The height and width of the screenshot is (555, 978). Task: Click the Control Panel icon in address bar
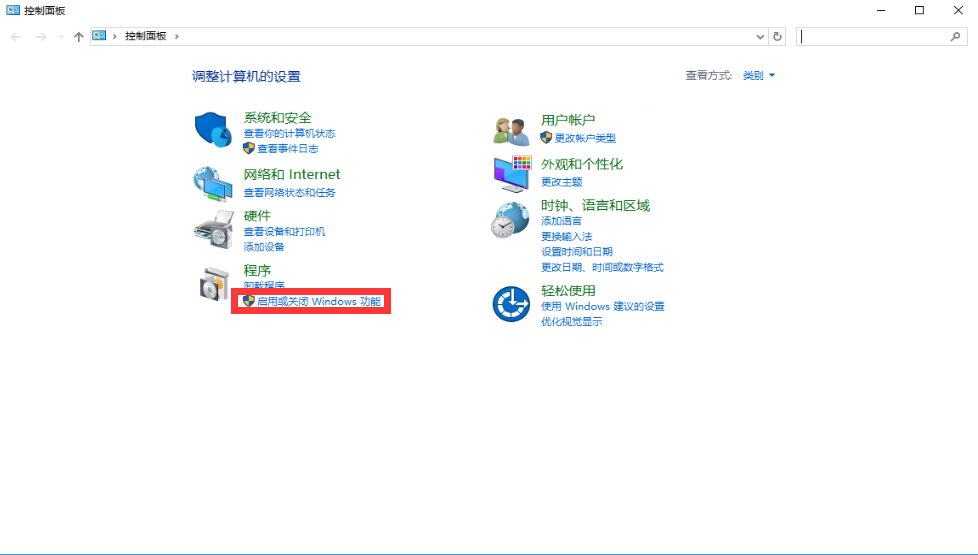coord(99,36)
